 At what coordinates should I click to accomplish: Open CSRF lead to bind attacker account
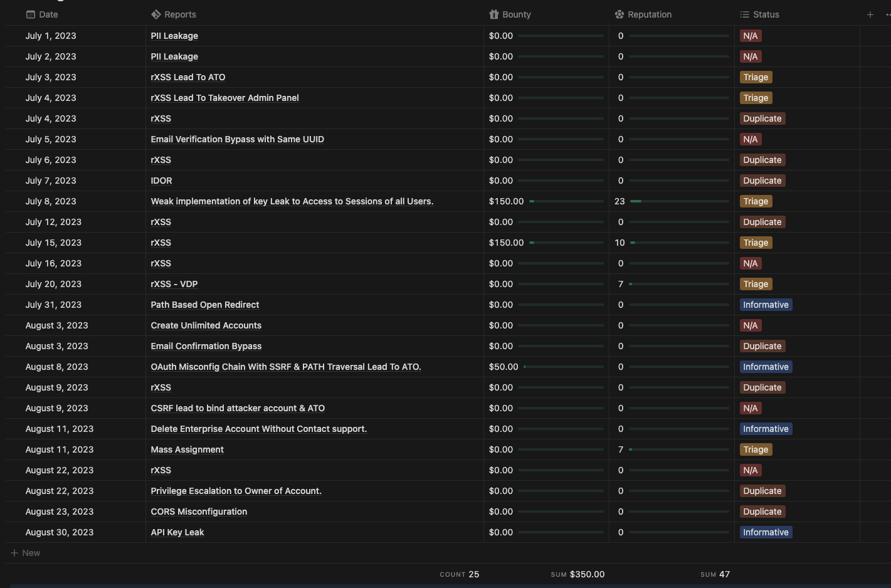238,408
